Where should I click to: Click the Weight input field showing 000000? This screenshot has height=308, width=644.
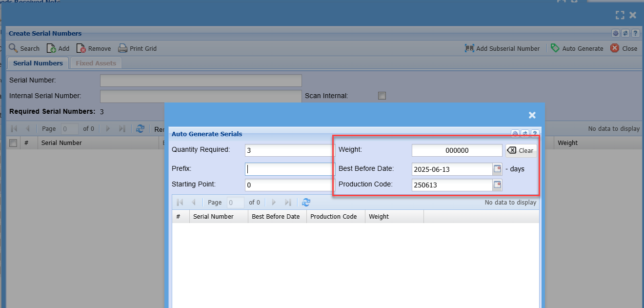[457, 150]
